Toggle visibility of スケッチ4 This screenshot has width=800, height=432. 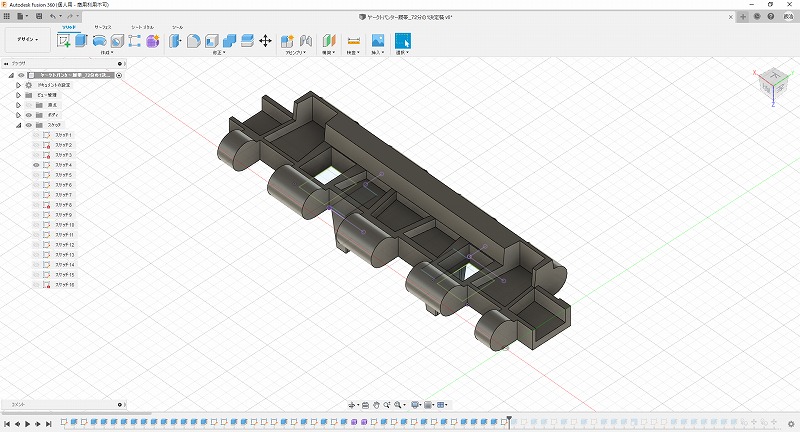tap(36, 165)
